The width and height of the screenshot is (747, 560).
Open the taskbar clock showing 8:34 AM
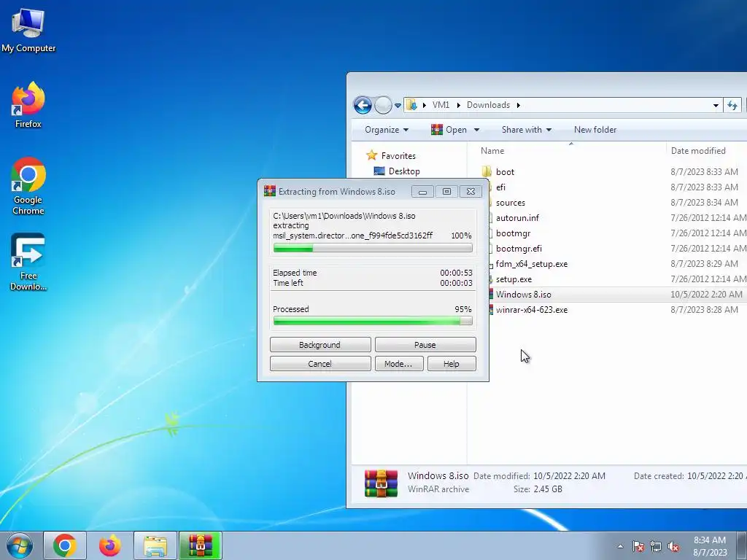tap(710, 546)
